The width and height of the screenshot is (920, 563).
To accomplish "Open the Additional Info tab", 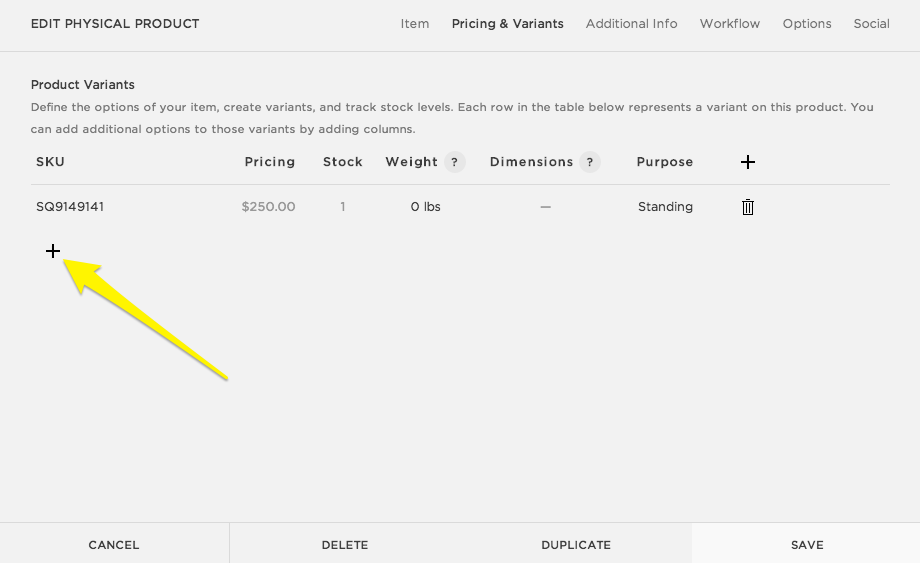I will click(631, 24).
